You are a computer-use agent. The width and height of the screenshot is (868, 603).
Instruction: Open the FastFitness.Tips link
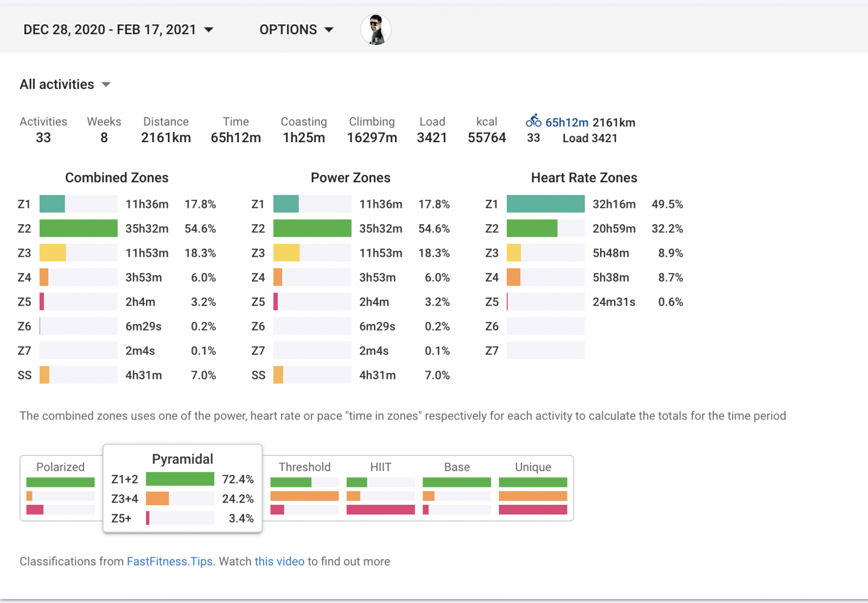170,562
